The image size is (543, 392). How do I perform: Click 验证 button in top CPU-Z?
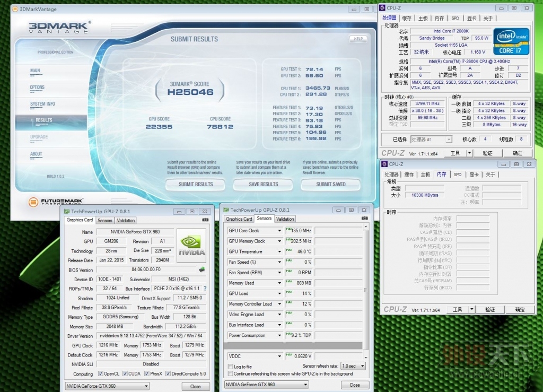tap(488, 153)
